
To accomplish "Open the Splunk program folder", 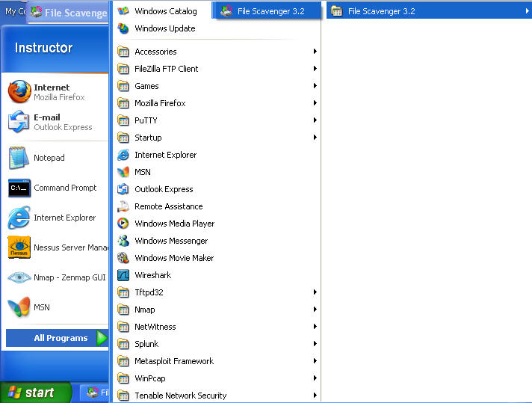I will 217,344.
